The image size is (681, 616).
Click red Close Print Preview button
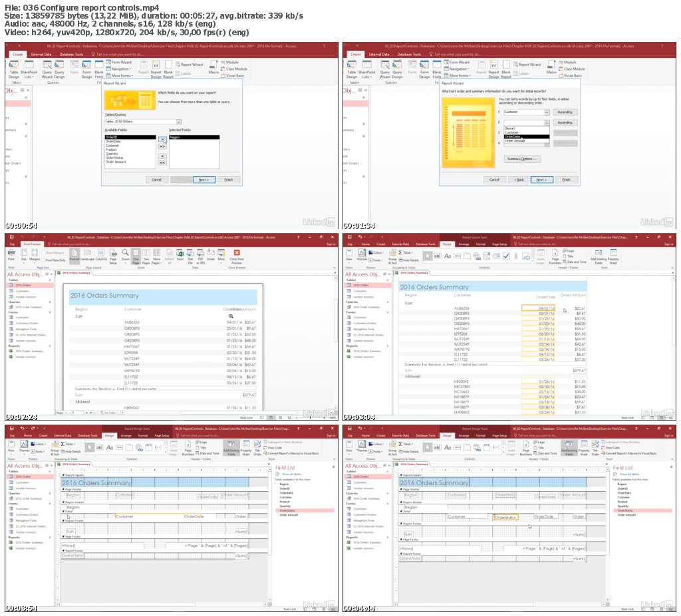pos(237,256)
